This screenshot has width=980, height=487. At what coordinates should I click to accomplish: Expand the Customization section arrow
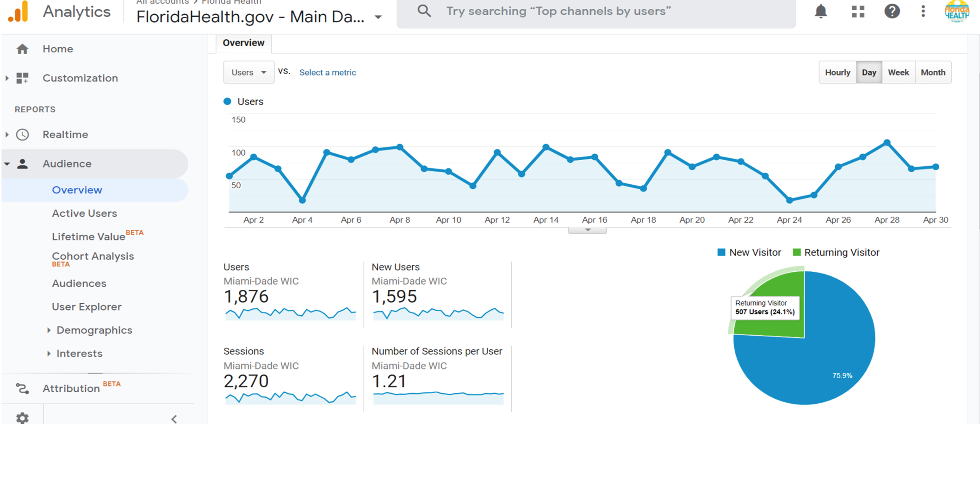(7, 78)
